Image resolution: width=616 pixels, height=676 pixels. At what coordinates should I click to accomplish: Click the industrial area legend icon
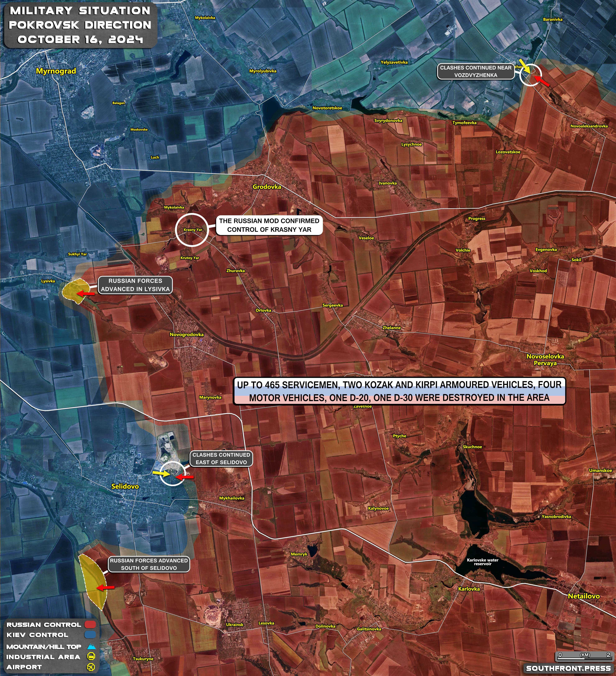pos(91,657)
